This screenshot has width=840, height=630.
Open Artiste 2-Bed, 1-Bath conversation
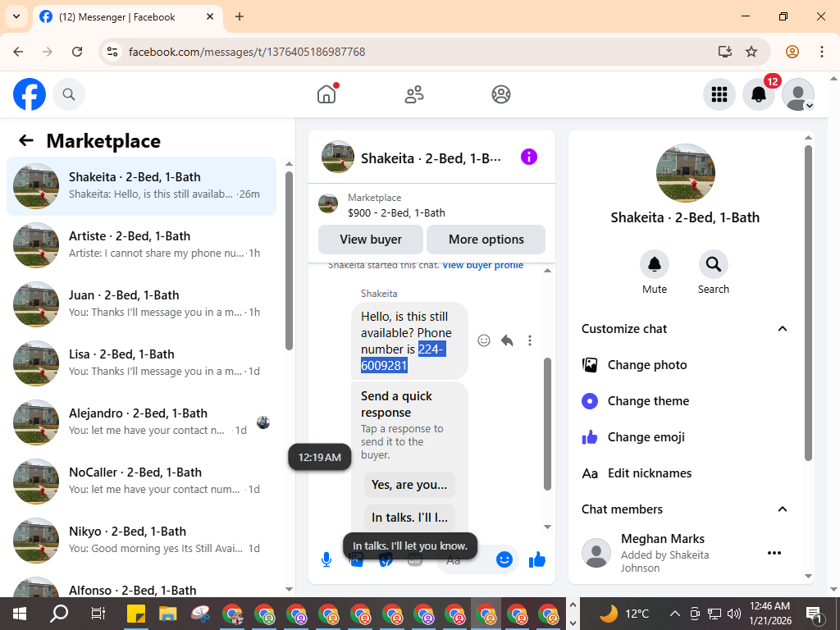[x=141, y=244]
